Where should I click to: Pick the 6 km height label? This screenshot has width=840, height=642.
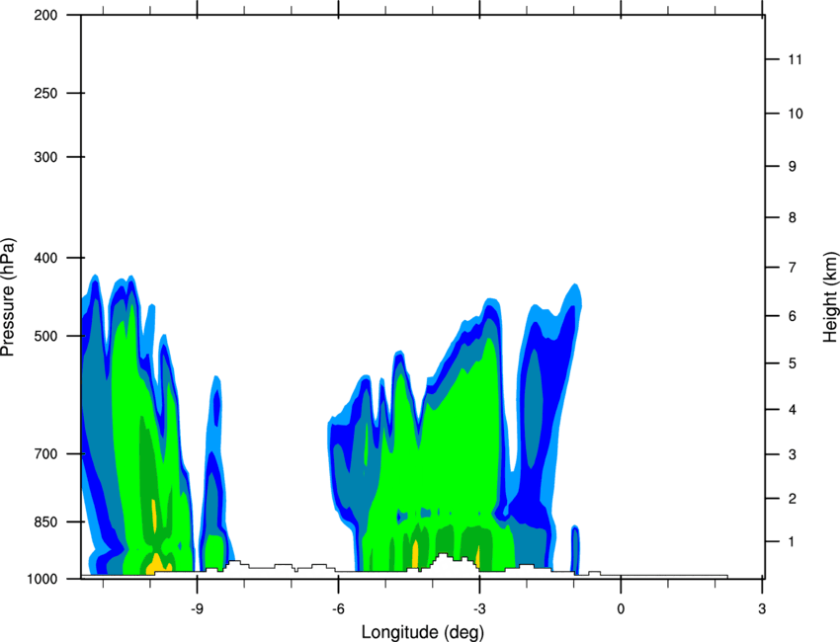tap(793, 316)
